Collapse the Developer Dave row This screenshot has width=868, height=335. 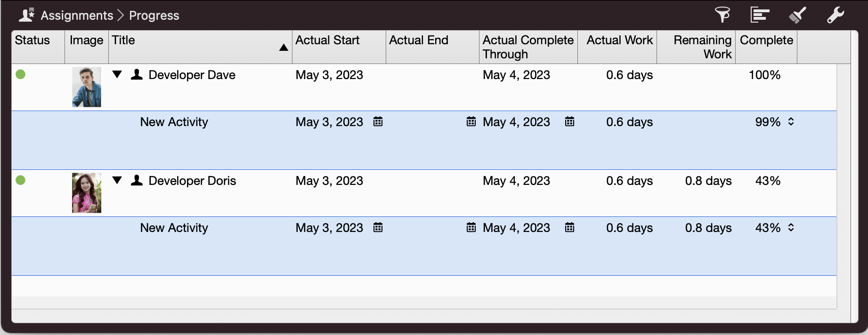tap(117, 74)
